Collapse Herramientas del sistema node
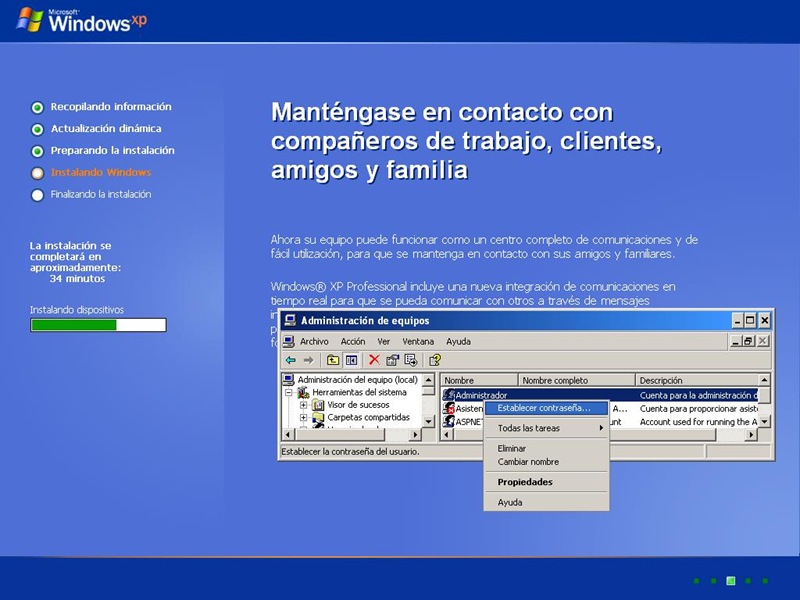 pyautogui.click(x=289, y=392)
